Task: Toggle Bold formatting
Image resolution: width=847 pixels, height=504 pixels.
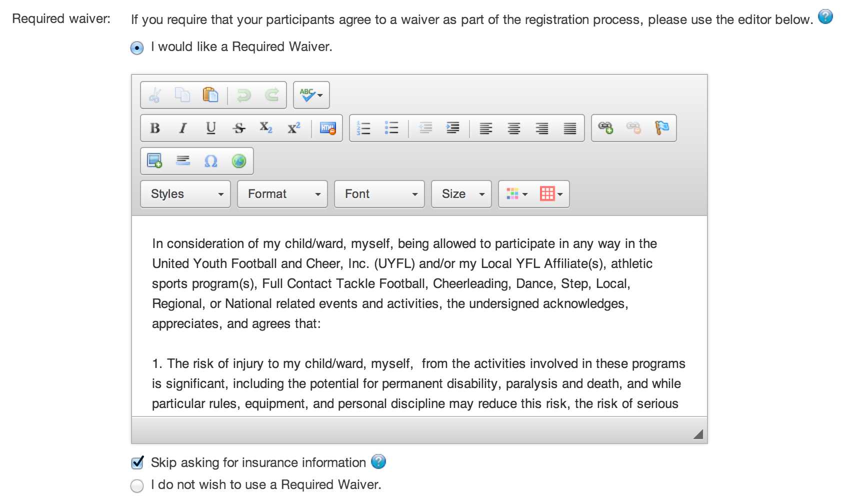Action: coord(155,128)
